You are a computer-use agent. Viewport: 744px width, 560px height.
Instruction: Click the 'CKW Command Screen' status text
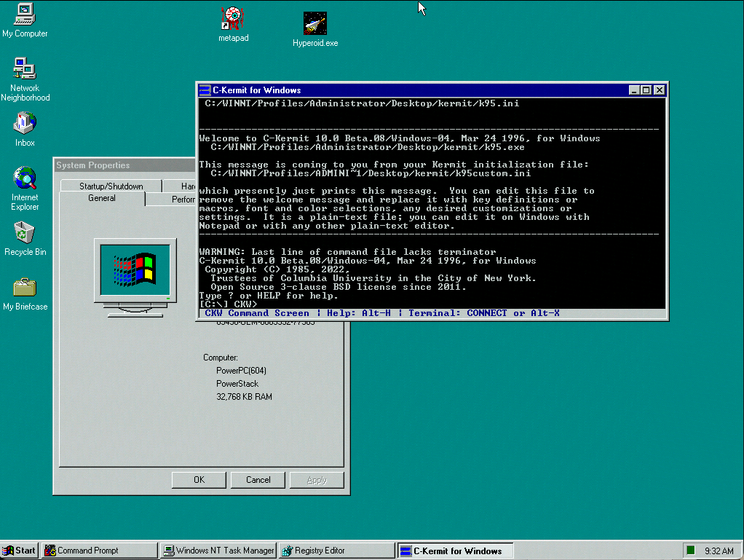click(x=257, y=313)
